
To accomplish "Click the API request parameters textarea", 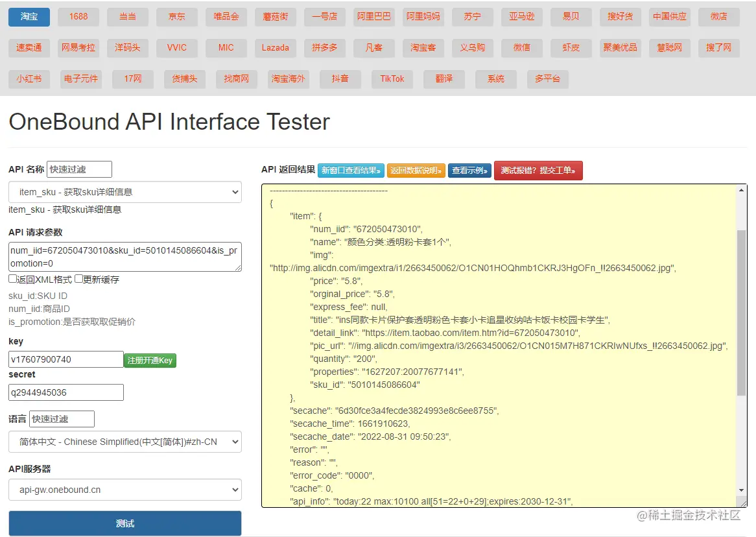I will 125,257.
